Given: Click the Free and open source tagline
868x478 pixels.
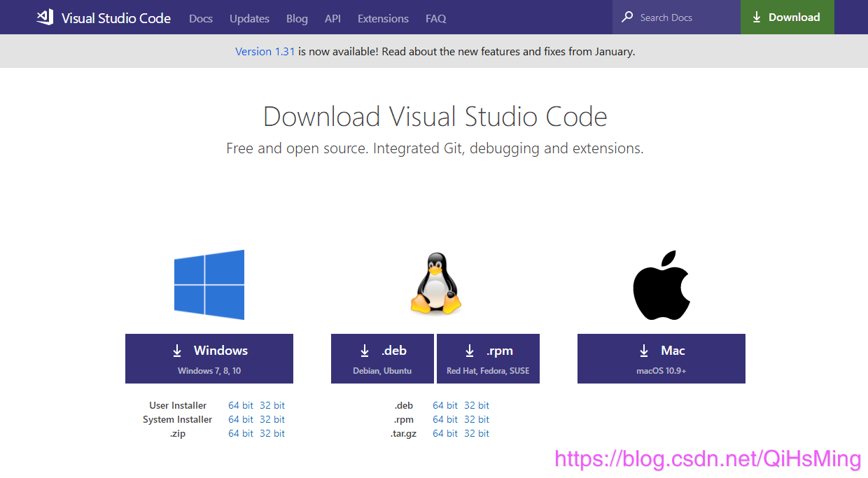Looking at the screenshot, I should 435,148.
